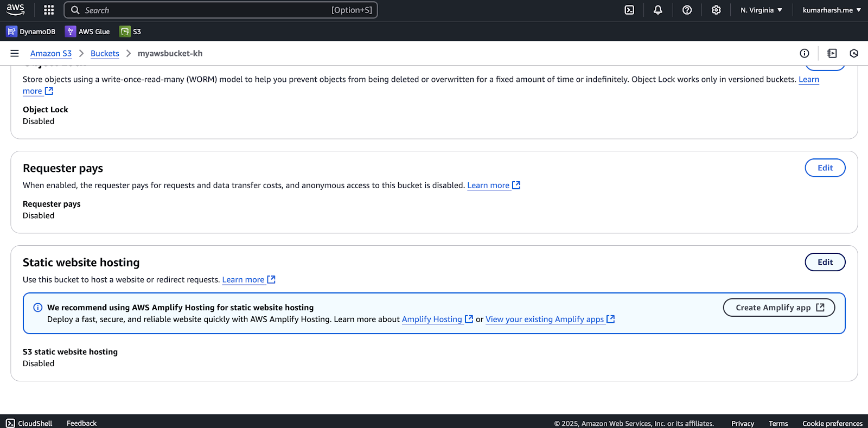Click the Amplify banner info icon
Screen dimensions: 868x428
tap(38, 308)
